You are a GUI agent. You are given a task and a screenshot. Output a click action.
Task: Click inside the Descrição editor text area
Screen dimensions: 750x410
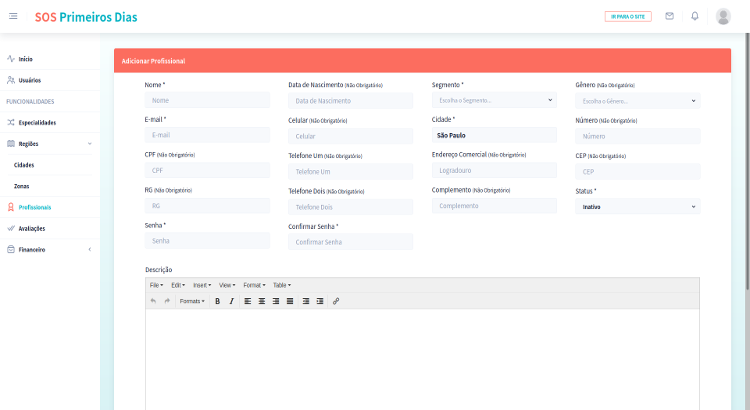(422, 359)
